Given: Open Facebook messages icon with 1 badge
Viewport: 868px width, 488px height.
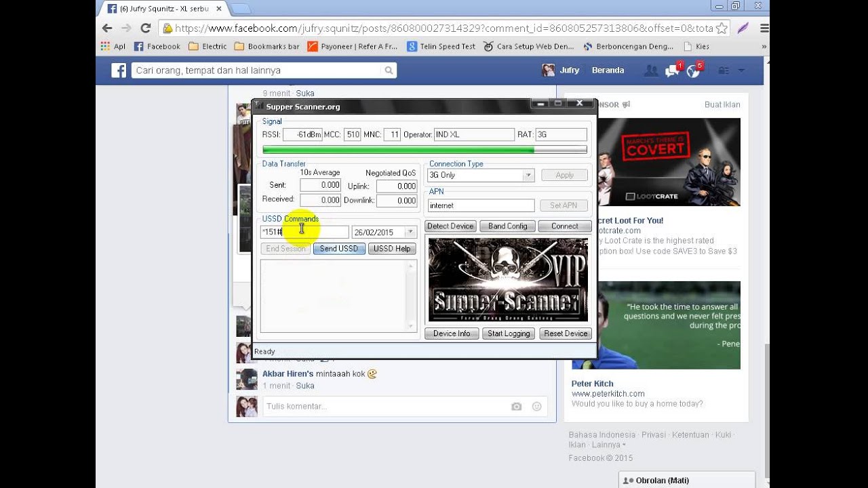Looking at the screenshot, I should point(673,70).
